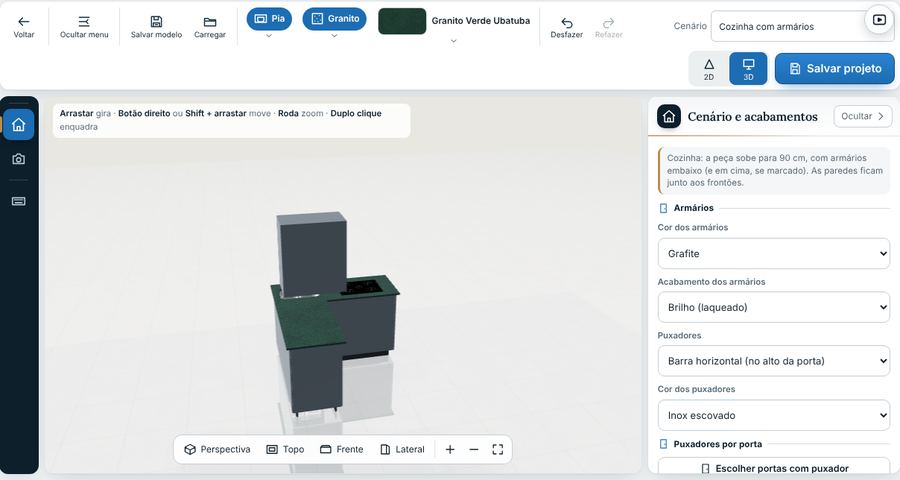Click Armários section heading
The image size is (900, 480).
[x=693, y=208]
